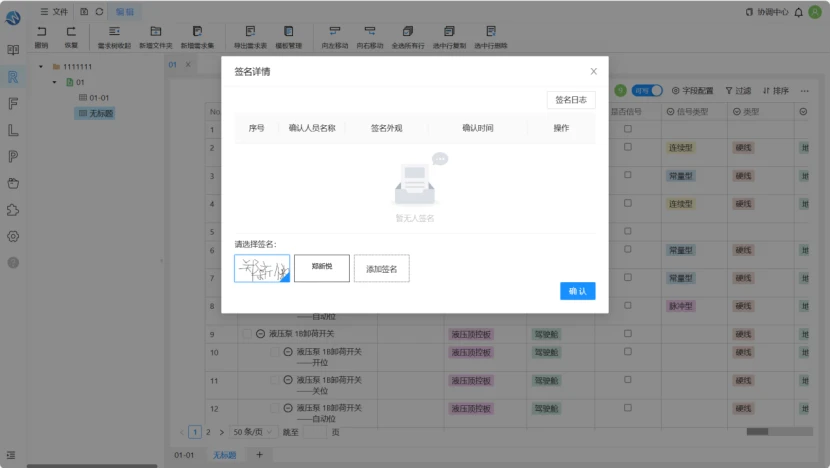Select the 01 document tab
The image size is (831, 468).
172,65
